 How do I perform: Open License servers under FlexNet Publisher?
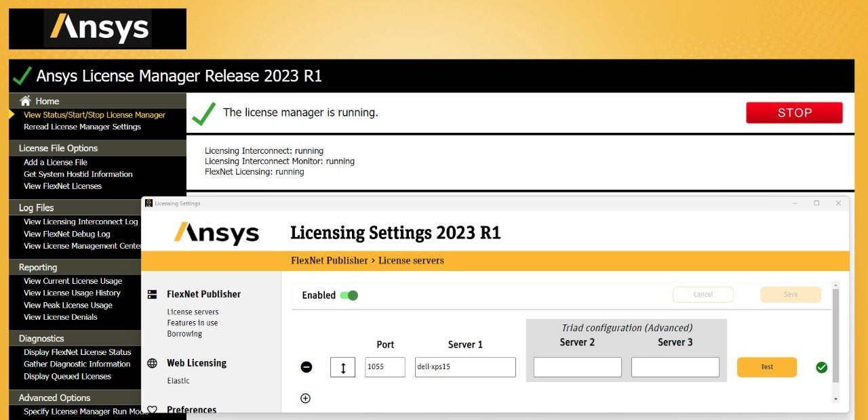pyautogui.click(x=193, y=312)
